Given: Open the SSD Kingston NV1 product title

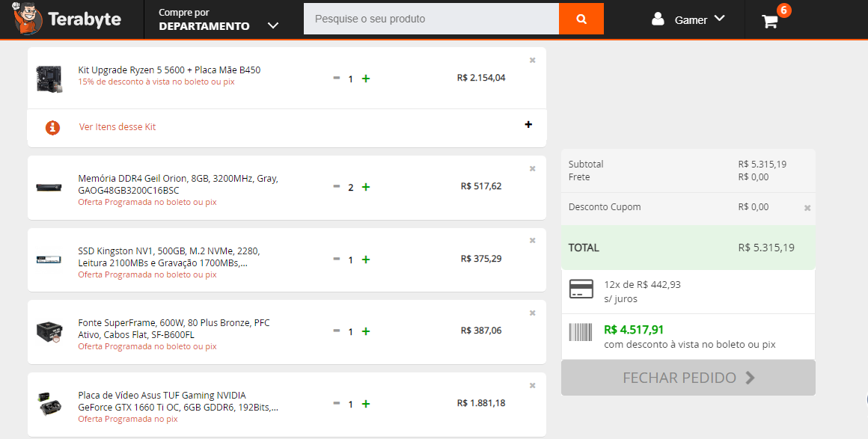Looking at the screenshot, I should point(169,257).
